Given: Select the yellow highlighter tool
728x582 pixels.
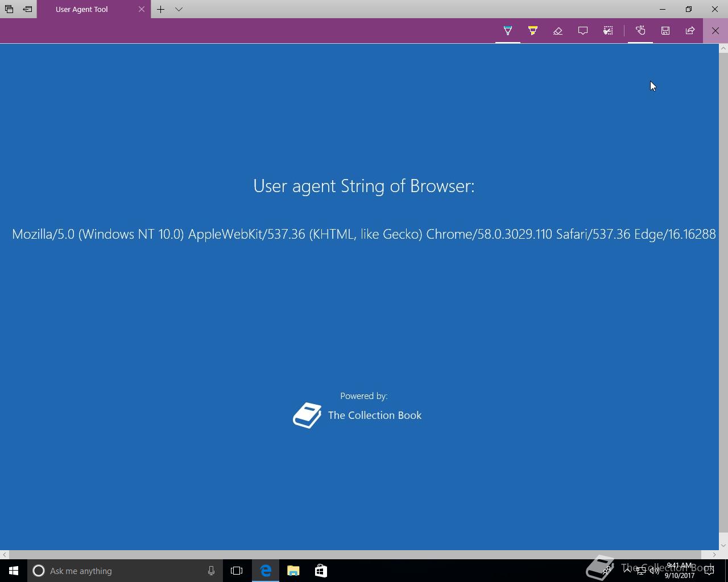Looking at the screenshot, I should point(533,31).
